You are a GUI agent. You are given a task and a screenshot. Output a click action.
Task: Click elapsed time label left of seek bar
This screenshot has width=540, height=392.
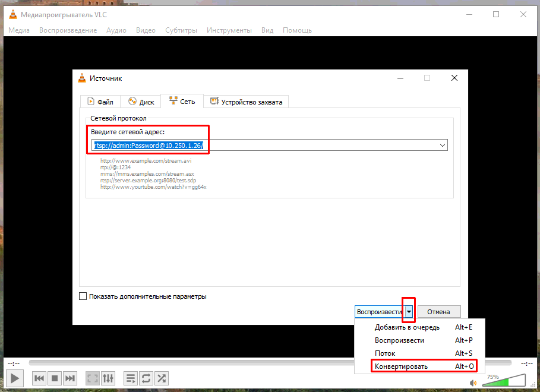click(14, 363)
